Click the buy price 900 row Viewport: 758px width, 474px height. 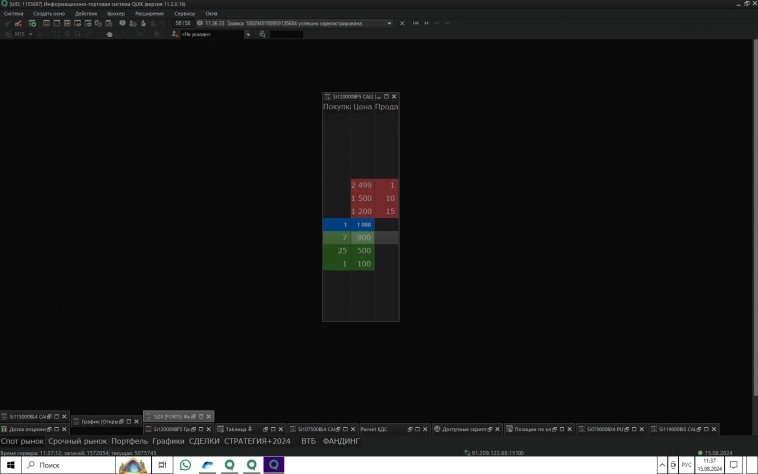click(361, 238)
